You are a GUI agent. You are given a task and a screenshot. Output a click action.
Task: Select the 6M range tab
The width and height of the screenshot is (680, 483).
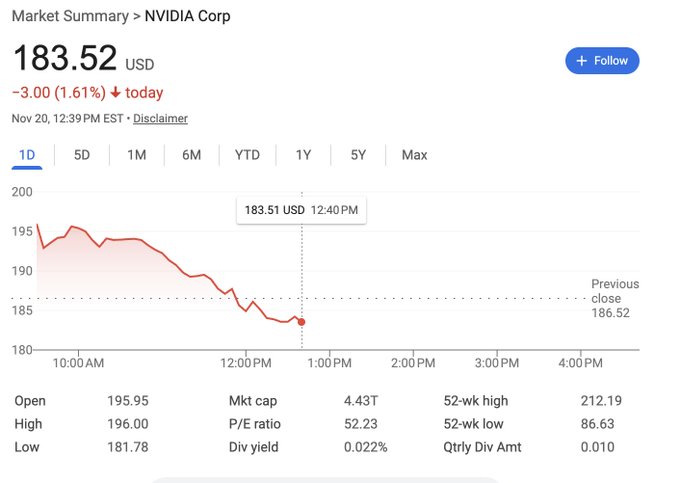(191, 155)
